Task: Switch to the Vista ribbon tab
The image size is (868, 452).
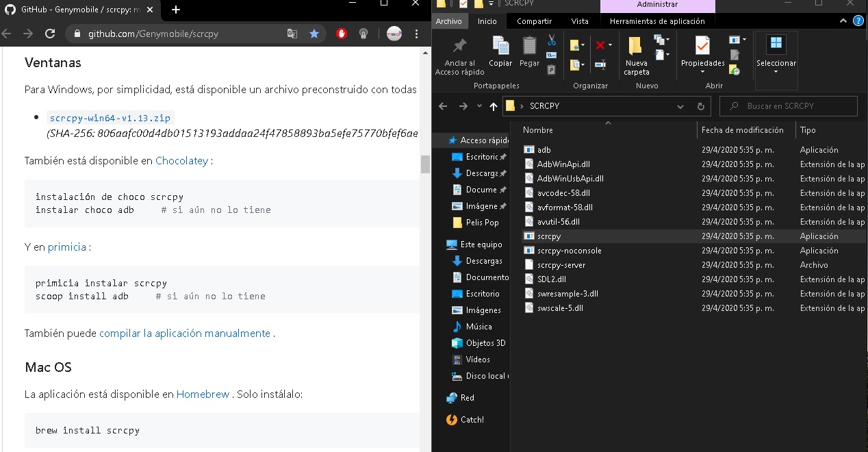Action: coord(580,21)
